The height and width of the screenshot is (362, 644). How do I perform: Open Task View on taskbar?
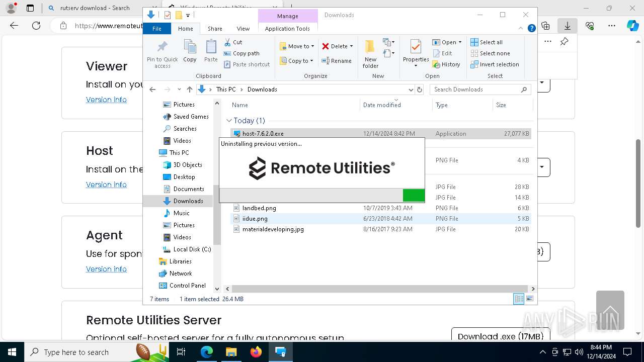[x=181, y=352]
